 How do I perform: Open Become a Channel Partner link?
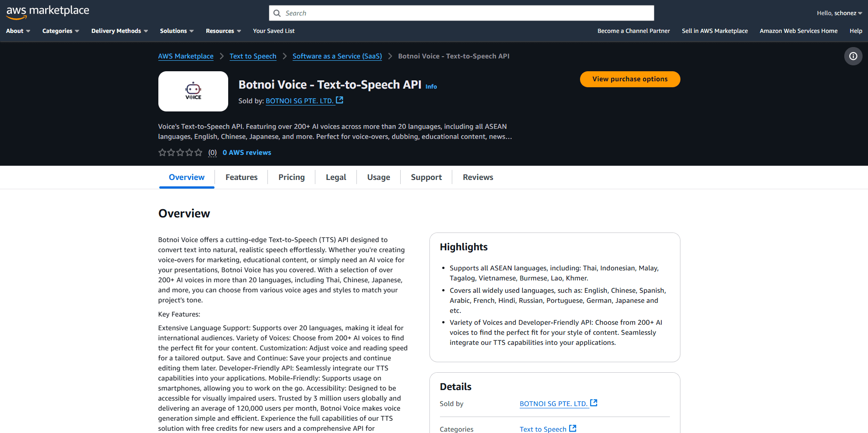tap(633, 31)
